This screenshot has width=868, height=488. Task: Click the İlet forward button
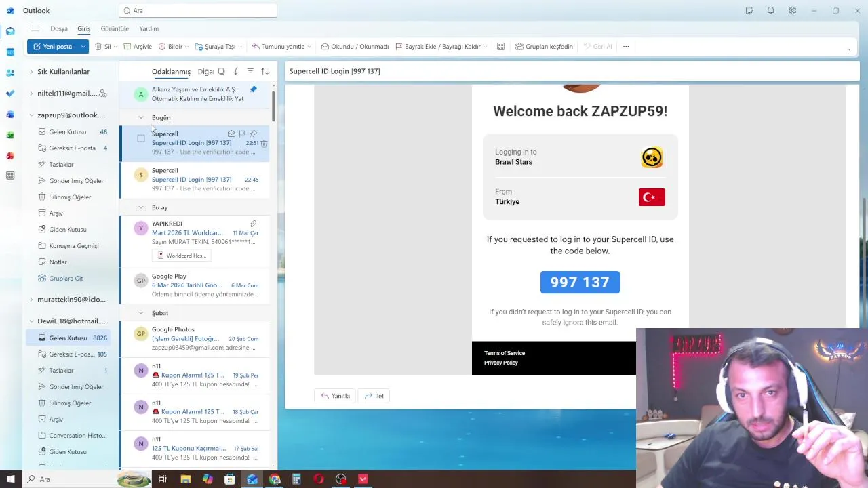pyautogui.click(x=374, y=396)
